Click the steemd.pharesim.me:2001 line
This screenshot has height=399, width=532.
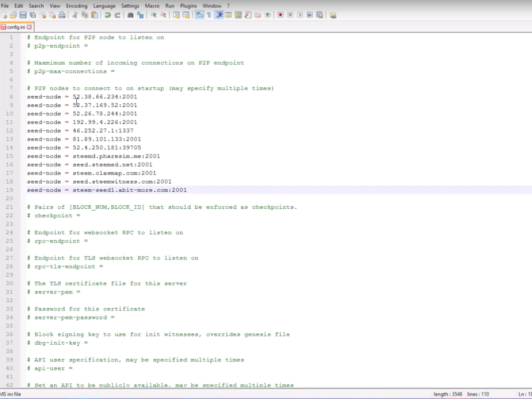[x=93, y=156]
